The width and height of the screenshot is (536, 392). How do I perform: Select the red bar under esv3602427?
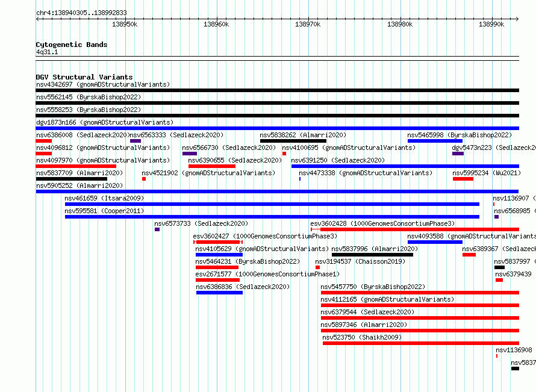(x=218, y=242)
